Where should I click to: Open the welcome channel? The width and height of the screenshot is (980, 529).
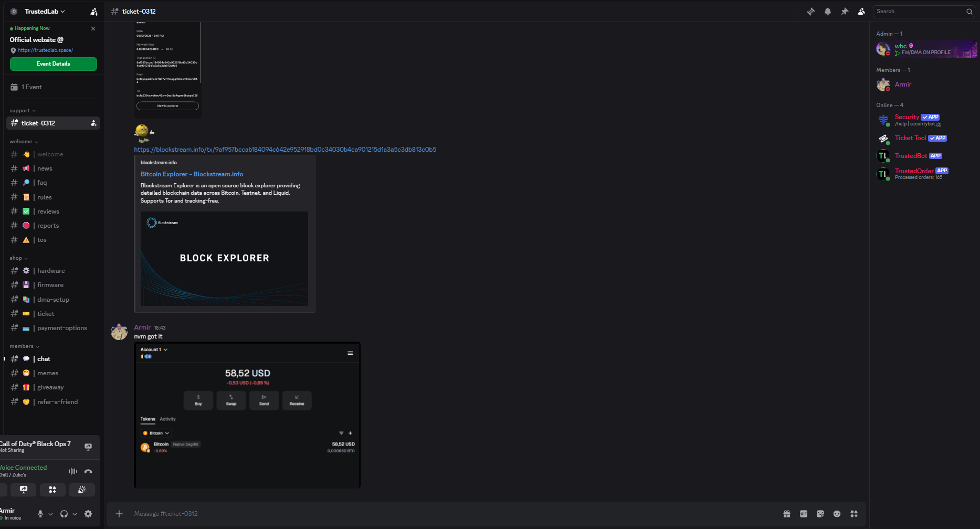tap(54, 154)
